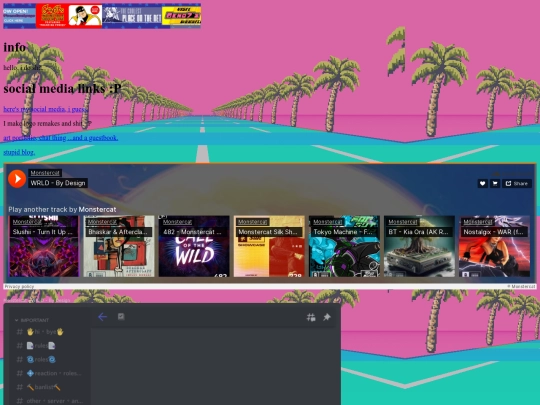Like the track with the heart icon

point(482,184)
